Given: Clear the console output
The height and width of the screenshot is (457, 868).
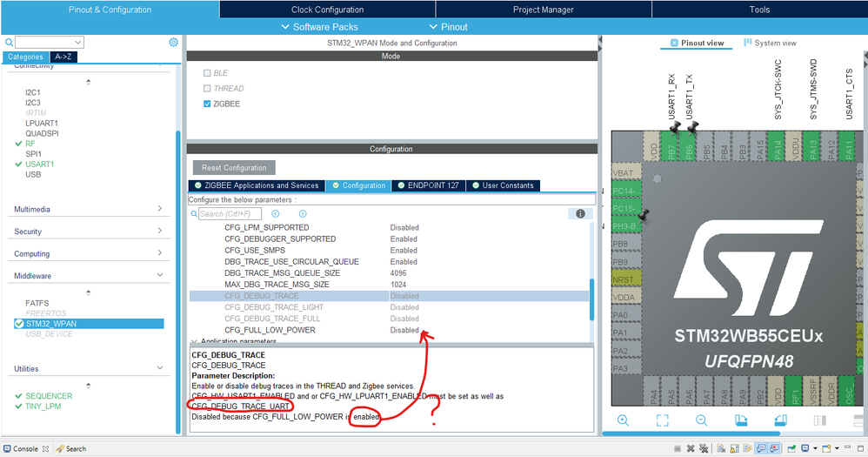Looking at the screenshot, I should [x=721, y=448].
